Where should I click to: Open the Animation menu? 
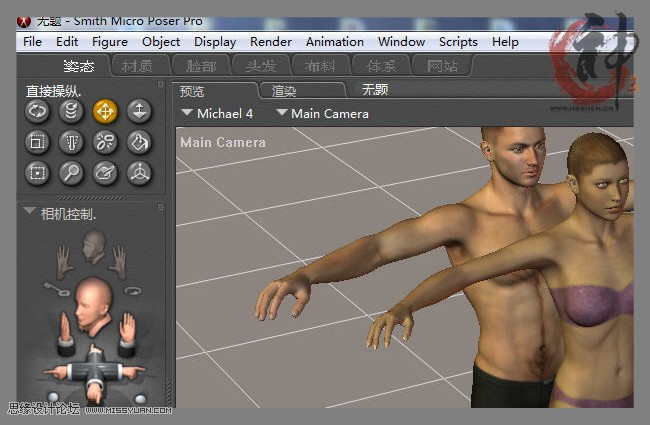coord(335,42)
